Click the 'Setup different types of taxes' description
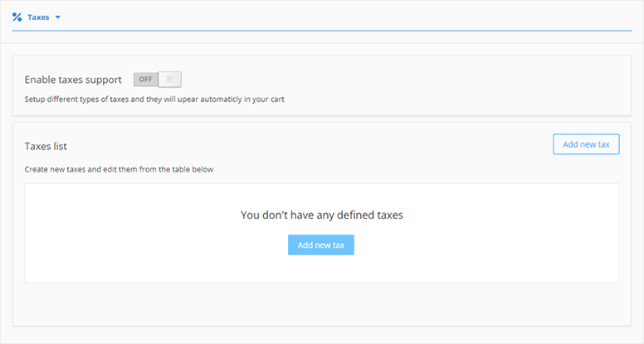644x344 pixels. click(x=154, y=99)
